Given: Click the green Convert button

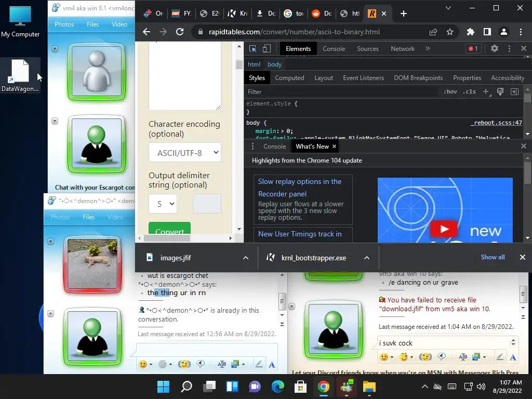Looking at the screenshot, I should pos(169,229).
